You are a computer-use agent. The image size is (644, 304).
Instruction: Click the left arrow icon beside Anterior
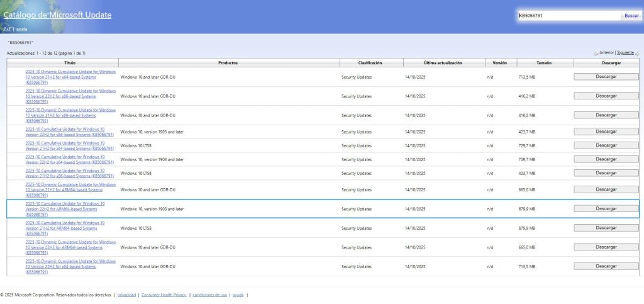(x=596, y=53)
